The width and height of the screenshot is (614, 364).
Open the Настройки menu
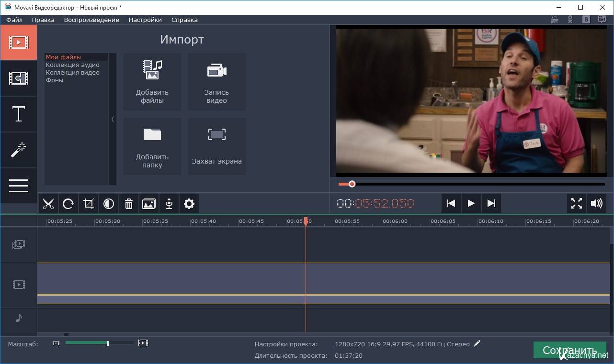coord(145,20)
